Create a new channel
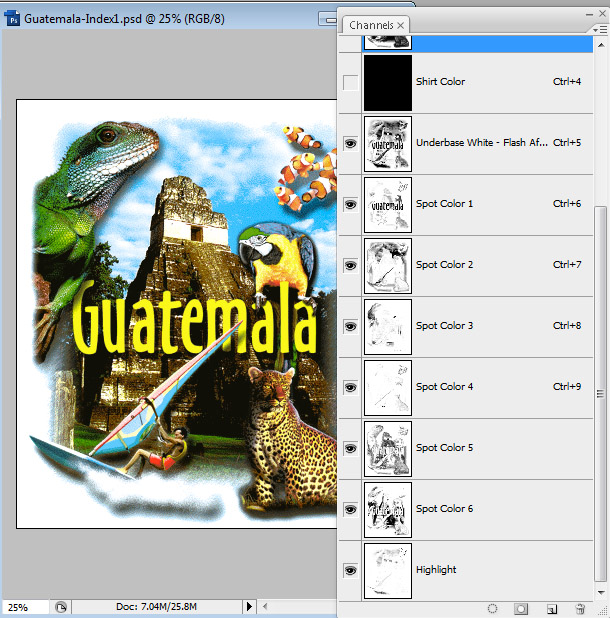 [551, 607]
